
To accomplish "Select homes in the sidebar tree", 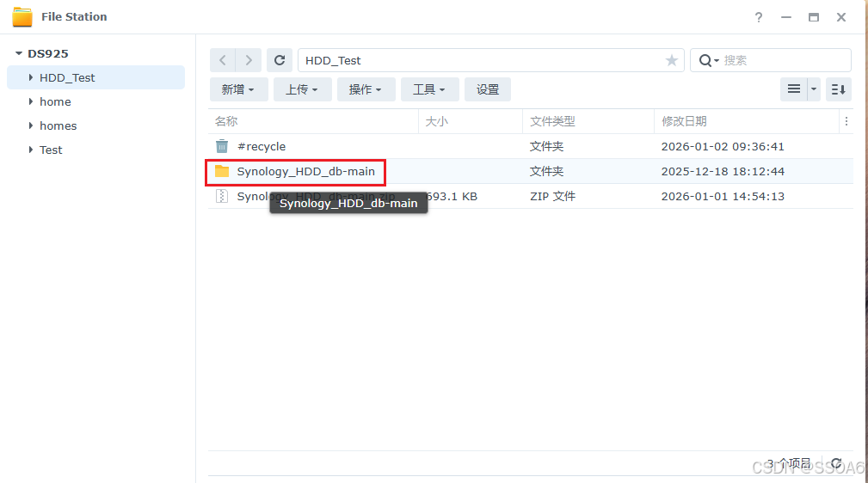I will (x=58, y=125).
